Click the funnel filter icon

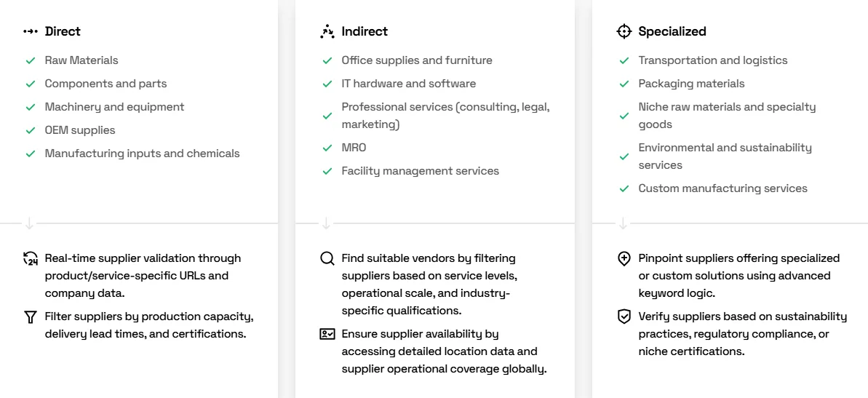pos(31,317)
